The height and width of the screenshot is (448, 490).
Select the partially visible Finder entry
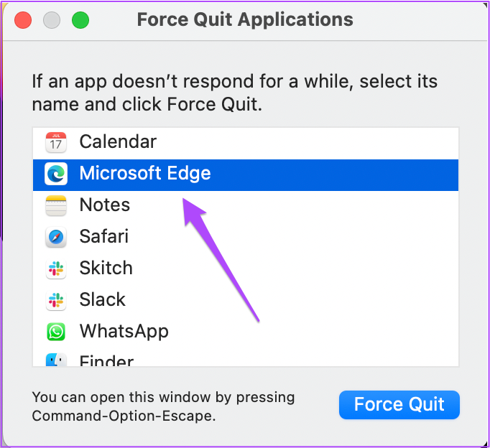[x=246, y=358]
